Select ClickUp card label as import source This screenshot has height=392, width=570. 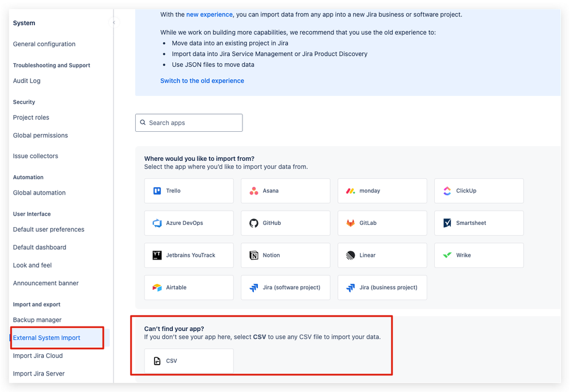point(466,191)
